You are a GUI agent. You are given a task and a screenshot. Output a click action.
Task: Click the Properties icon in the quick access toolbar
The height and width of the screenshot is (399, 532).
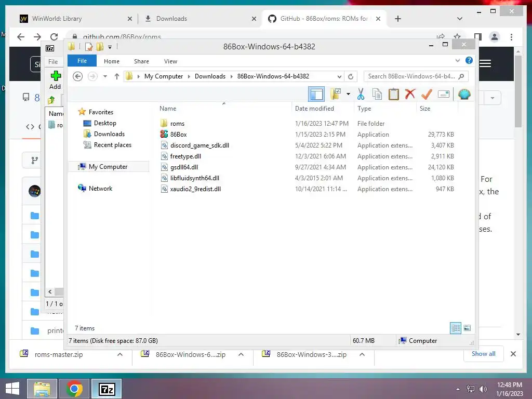point(89,47)
